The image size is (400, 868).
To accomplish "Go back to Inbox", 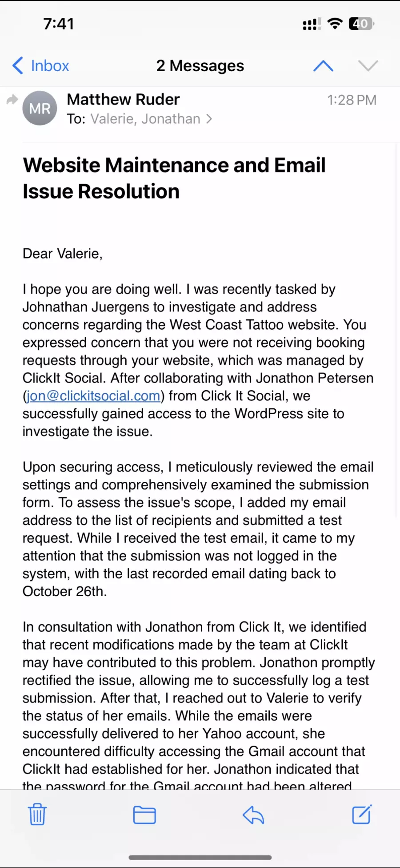I will (41, 66).
